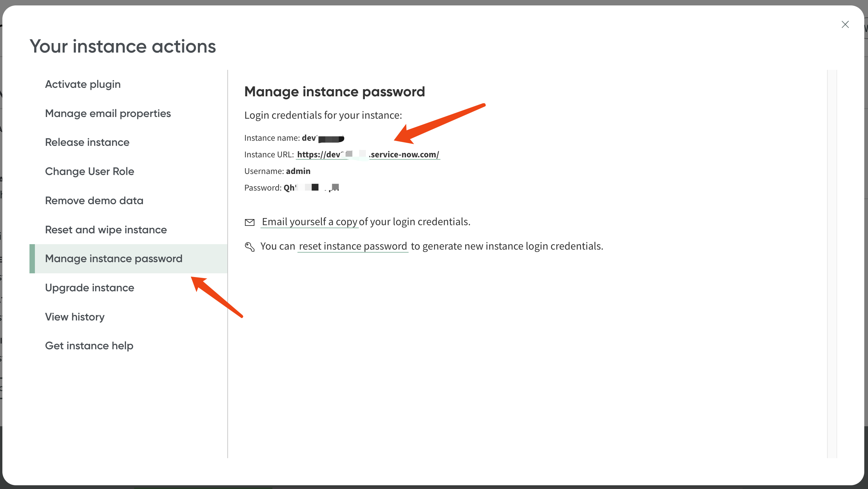
Task: Select Remove demo data
Action: (94, 200)
